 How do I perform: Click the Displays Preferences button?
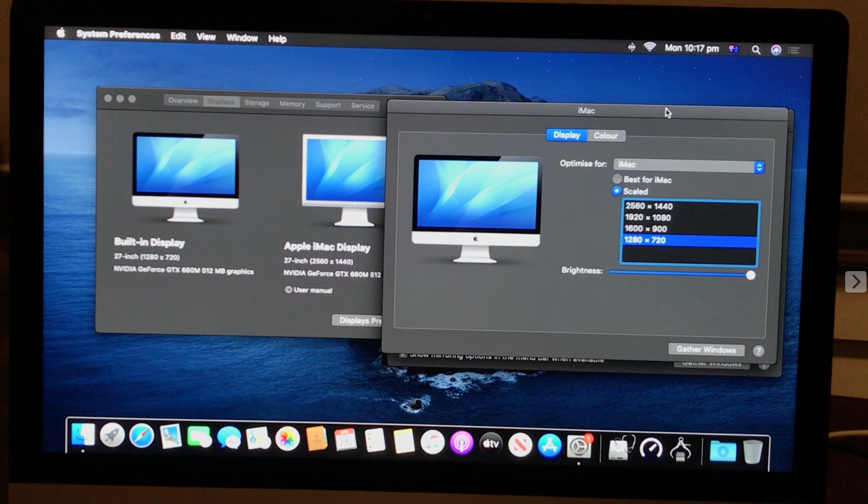pos(358,320)
